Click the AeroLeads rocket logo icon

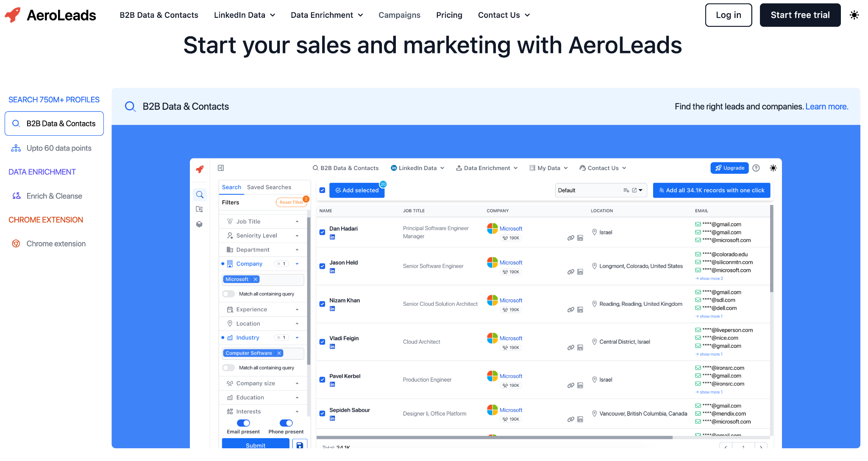coord(13,15)
